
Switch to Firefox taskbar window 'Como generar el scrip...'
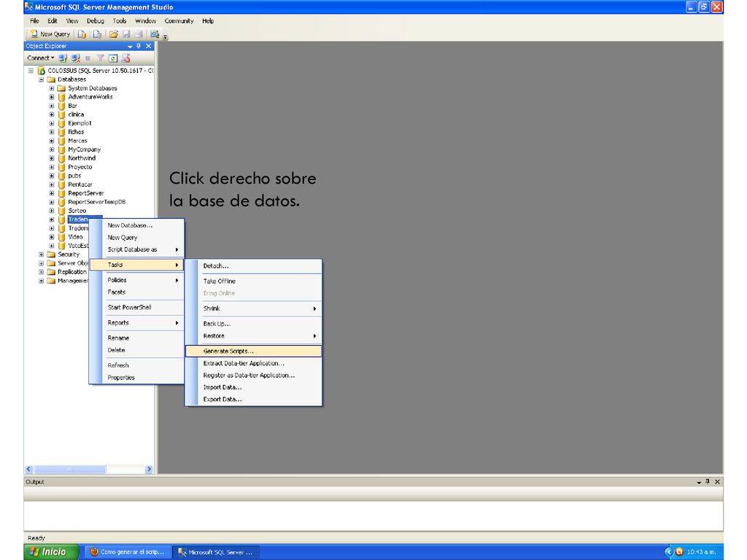pos(128,552)
